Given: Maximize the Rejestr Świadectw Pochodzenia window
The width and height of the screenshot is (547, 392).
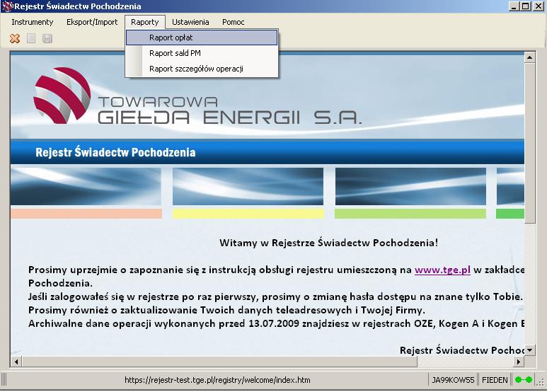Looking at the screenshot, I should 526,6.
